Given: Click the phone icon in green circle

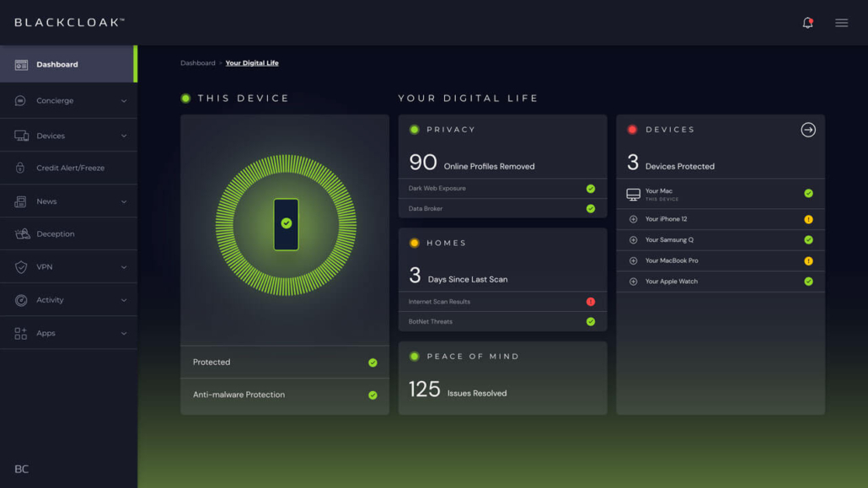Looking at the screenshot, I should [286, 224].
